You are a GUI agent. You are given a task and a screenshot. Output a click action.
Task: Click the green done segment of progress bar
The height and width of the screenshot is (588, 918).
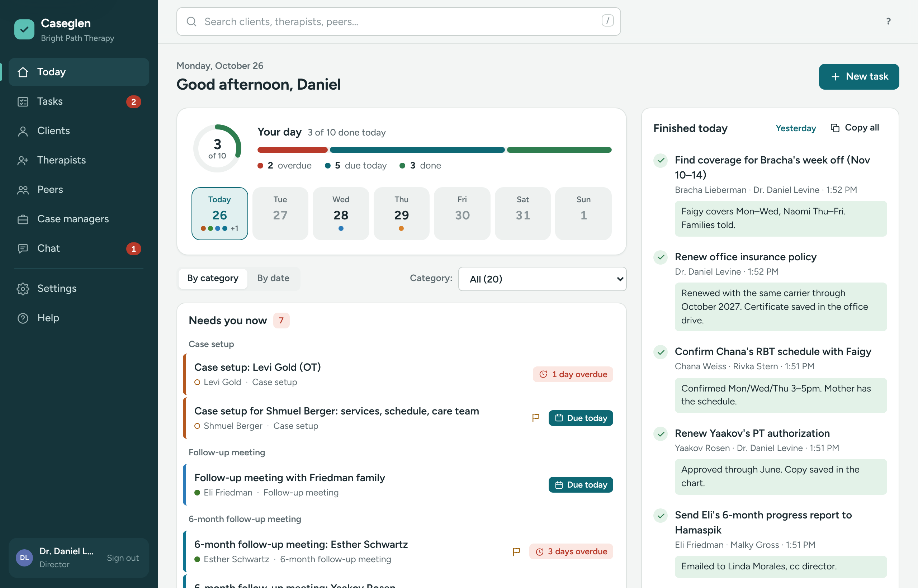tap(559, 150)
